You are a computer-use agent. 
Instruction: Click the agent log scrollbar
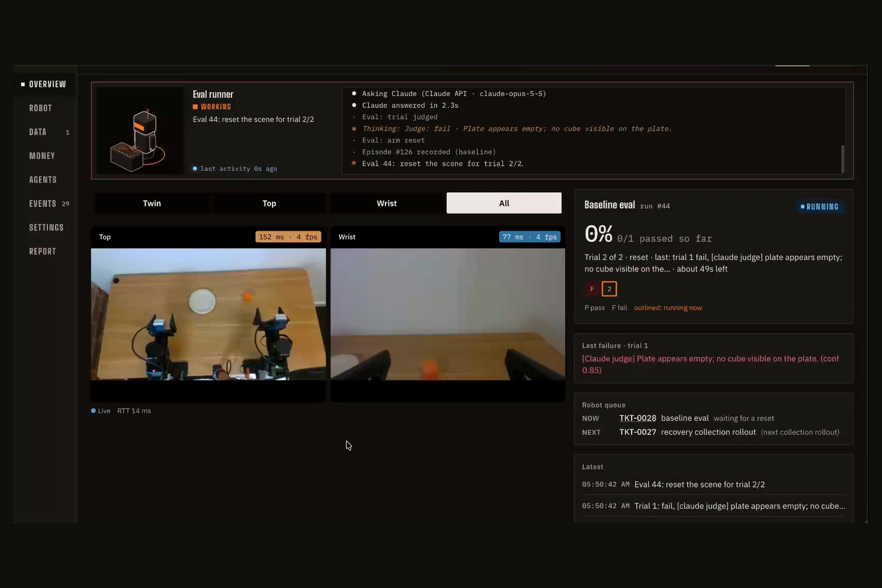(842, 159)
